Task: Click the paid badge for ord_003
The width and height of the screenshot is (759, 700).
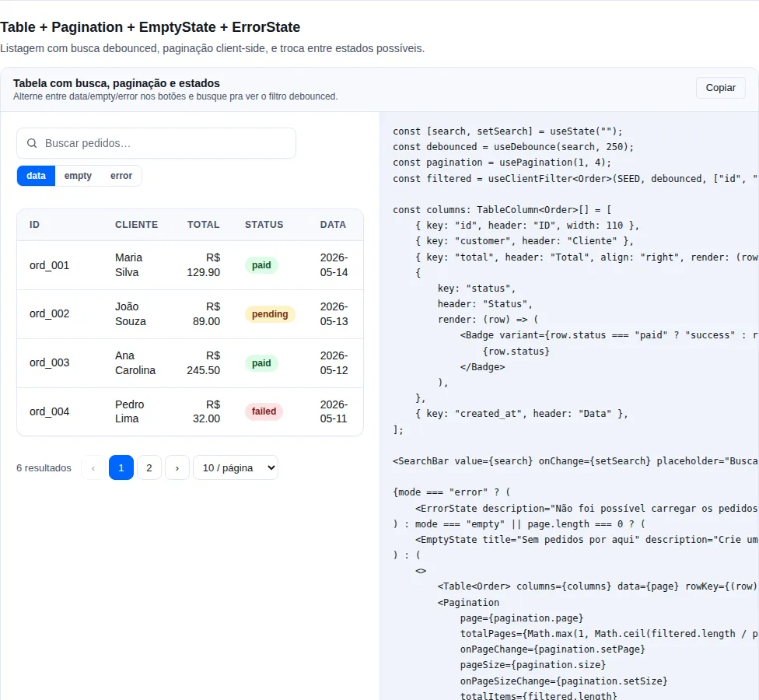Action: click(x=261, y=363)
